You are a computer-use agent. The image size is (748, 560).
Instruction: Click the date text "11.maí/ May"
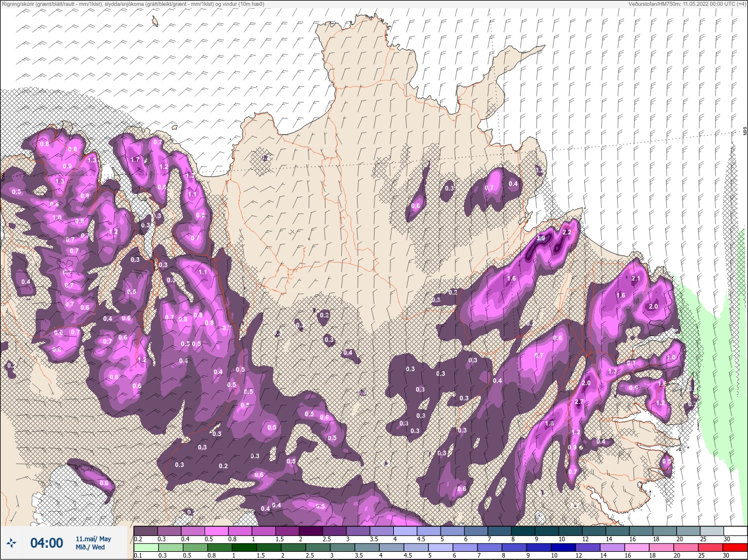tap(93, 539)
